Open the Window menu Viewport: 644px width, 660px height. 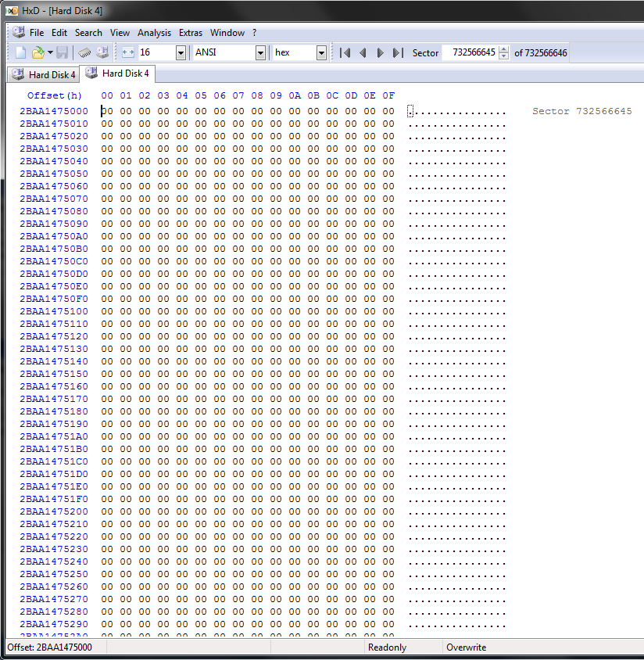pos(227,33)
